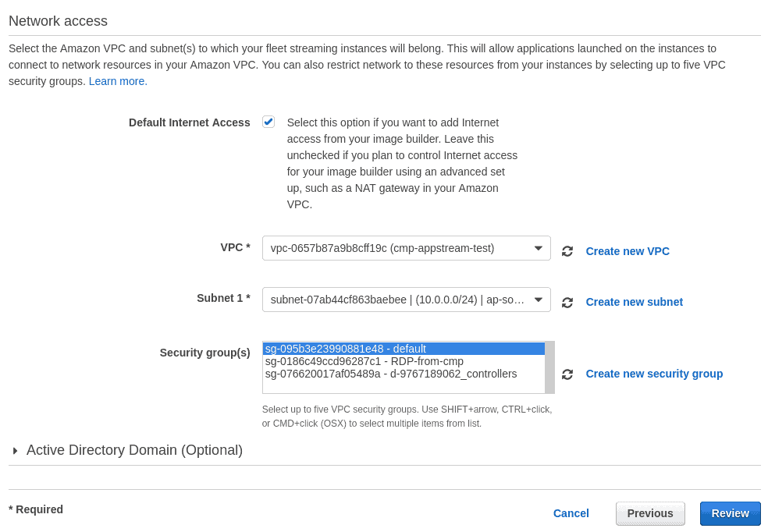Refresh the VPC list

click(567, 251)
